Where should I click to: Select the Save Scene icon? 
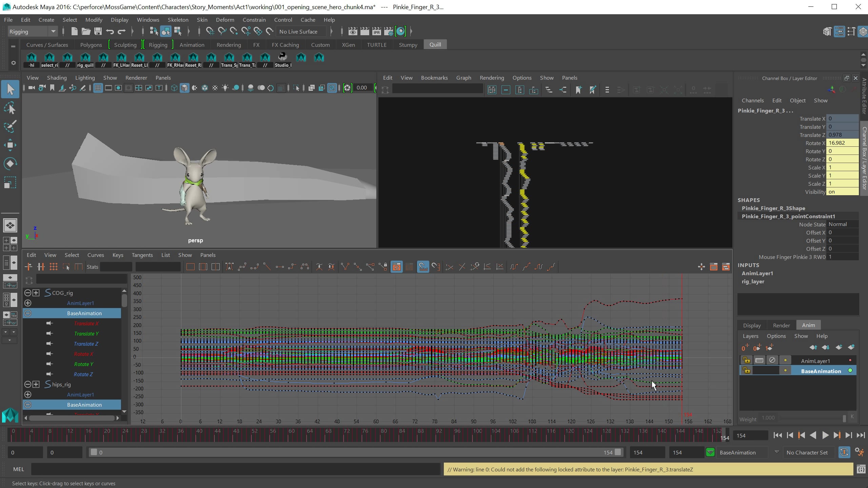pyautogui.click(x=98, y=32)
